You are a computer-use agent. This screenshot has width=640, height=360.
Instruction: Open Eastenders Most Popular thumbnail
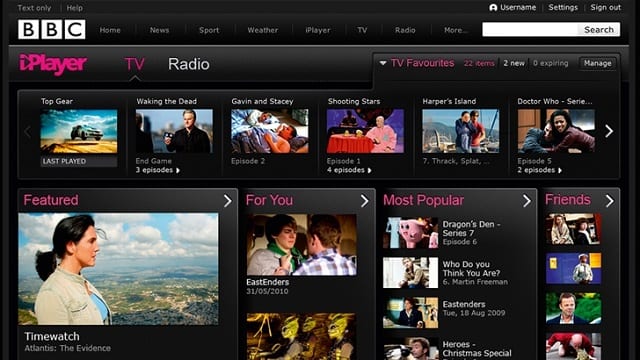(x=411, y=313)
